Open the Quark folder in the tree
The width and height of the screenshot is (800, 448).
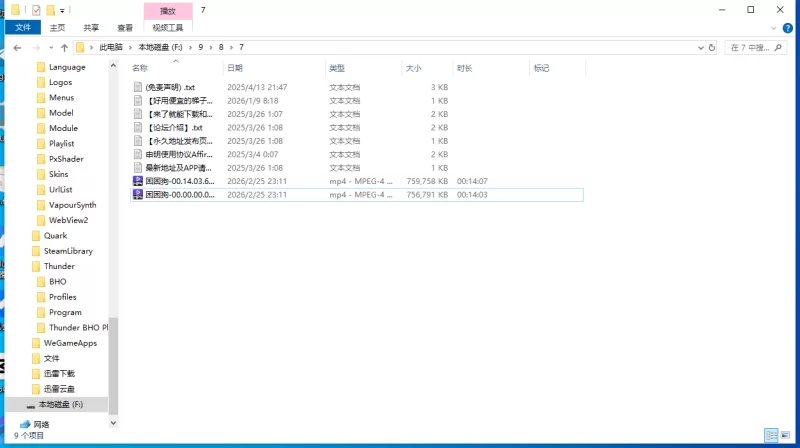(x=55, y=235)
